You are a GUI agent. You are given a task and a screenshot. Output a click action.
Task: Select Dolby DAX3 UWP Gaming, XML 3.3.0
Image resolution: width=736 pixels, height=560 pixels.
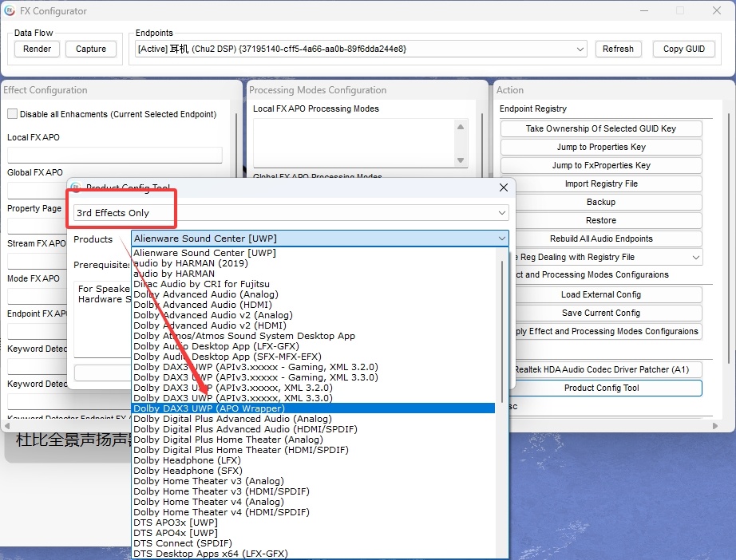tap(314, 377)
